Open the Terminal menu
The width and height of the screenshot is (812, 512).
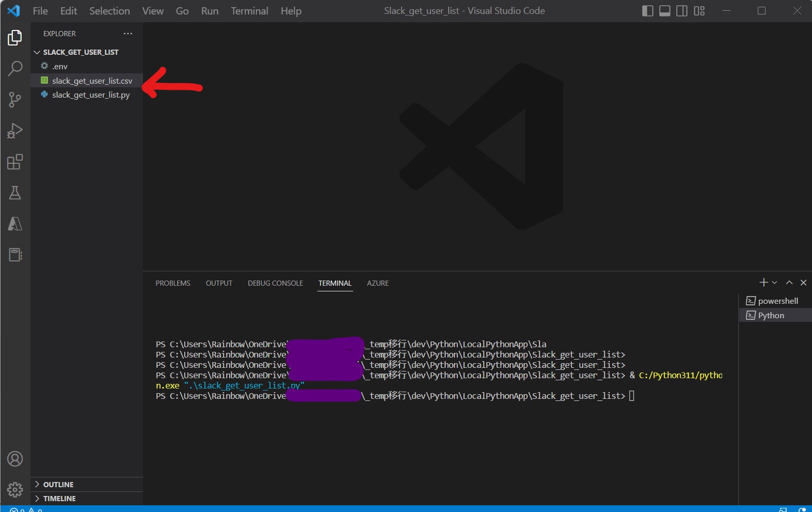point(249,11)
